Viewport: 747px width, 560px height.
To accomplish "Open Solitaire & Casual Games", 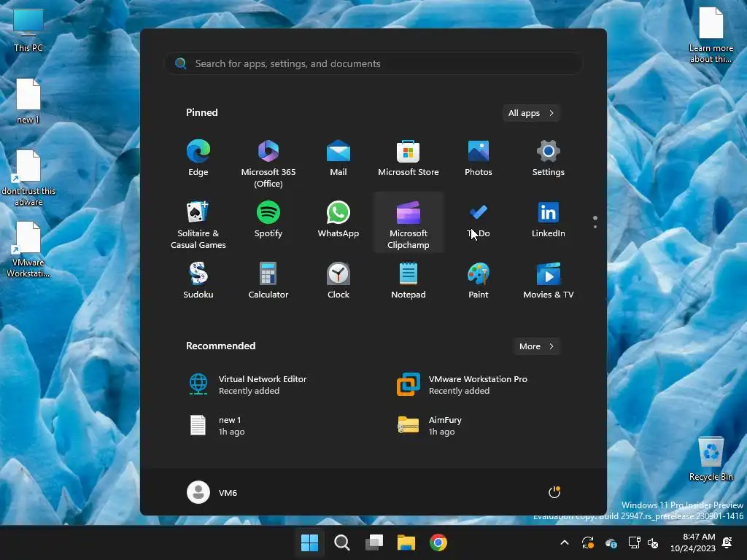I will coord(198,225).
